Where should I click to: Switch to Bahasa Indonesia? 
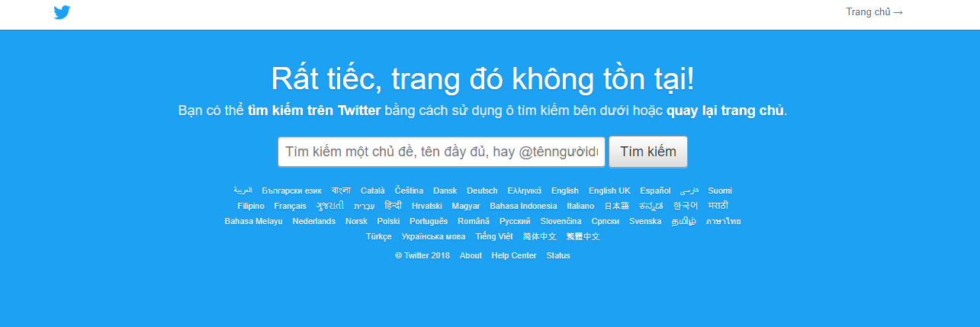523,206
